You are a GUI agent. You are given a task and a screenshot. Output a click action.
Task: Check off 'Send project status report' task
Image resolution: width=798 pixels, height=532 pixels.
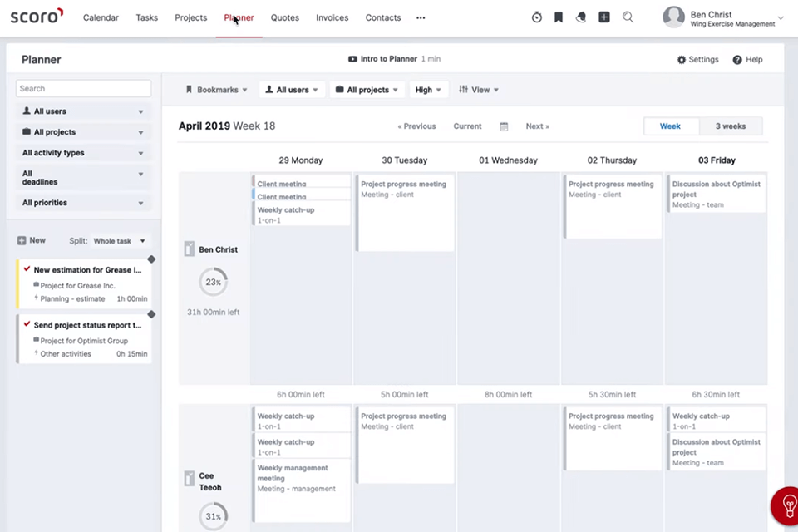coord(27,325)
